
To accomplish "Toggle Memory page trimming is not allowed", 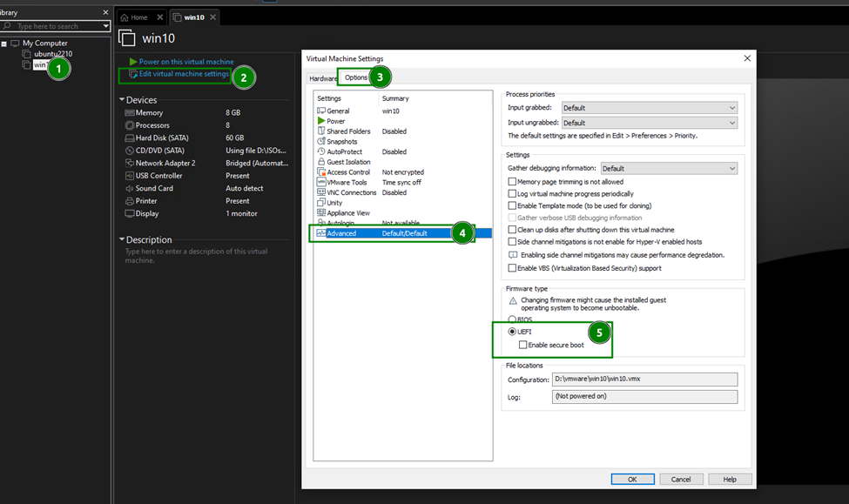I will click(512, 182).
